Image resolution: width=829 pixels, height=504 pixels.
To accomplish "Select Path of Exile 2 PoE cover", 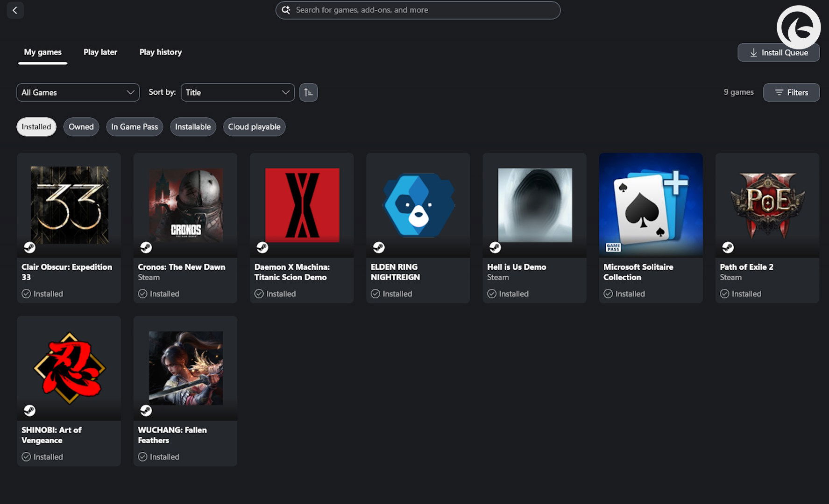I will tap(767, 205).
